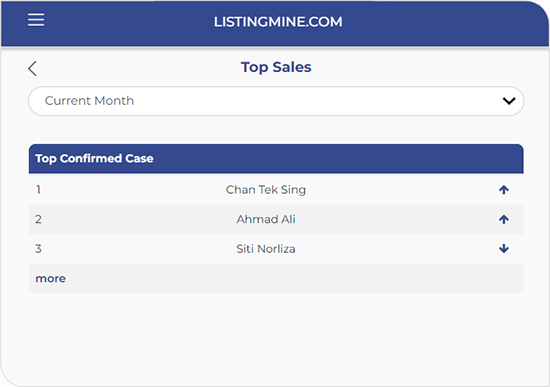Image resolution: width=550 pixels, height=387 pixels.
Task: Click rank number 3 in the list
Action: (38, 249)
